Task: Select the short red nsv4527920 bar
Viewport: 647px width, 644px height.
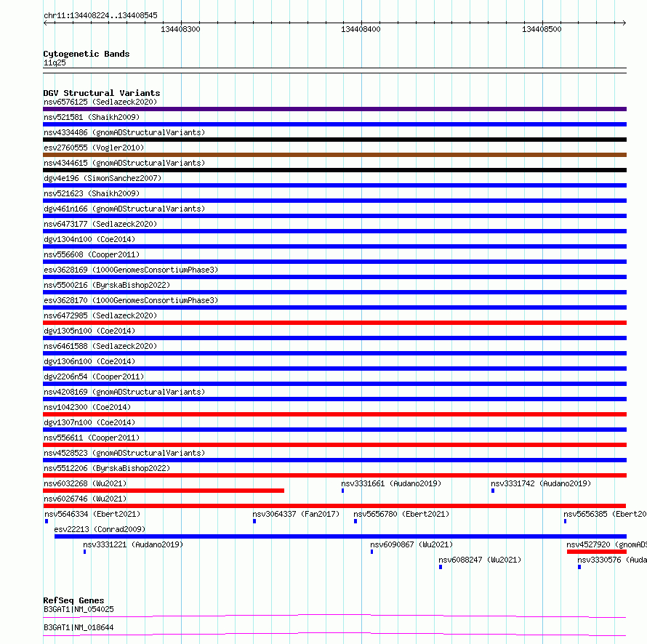Action: tap(597, 552)
